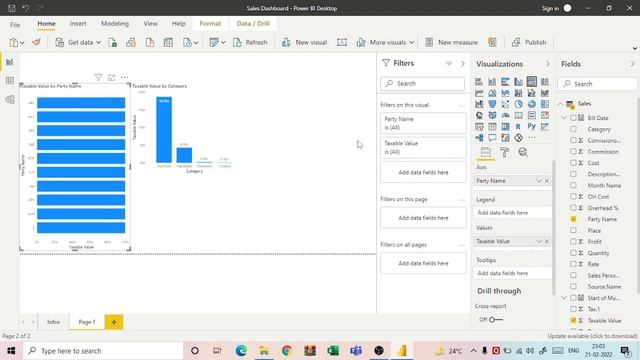Open the File menu
Screen dimensions: 640x360
pyautogui.click(x=15, y=24)
